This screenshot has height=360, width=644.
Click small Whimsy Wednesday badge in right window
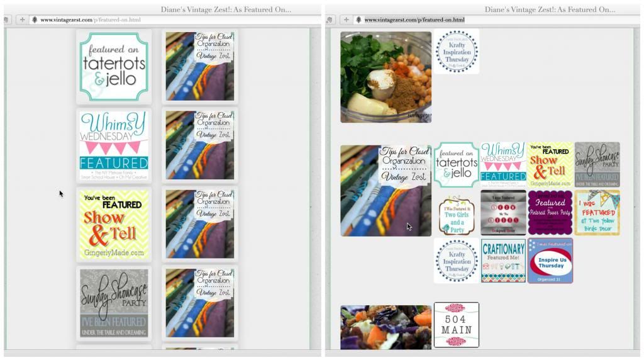point(503,165)
